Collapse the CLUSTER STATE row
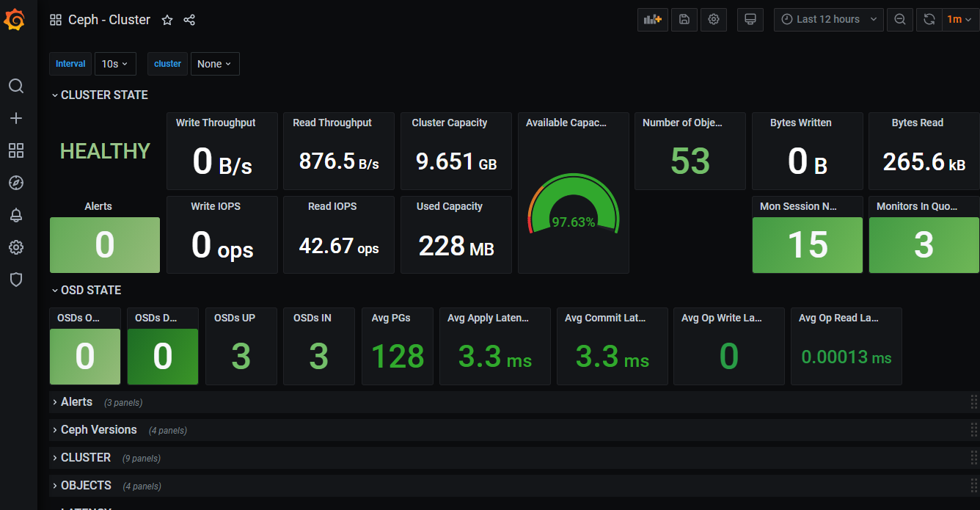Image resolution: width=980 pixels, height=510 pixels. click(x=99, y=95)
